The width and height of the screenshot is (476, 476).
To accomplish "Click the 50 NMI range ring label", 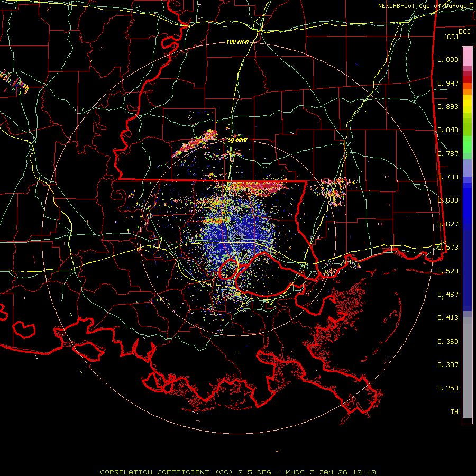I will pos(237,140).
